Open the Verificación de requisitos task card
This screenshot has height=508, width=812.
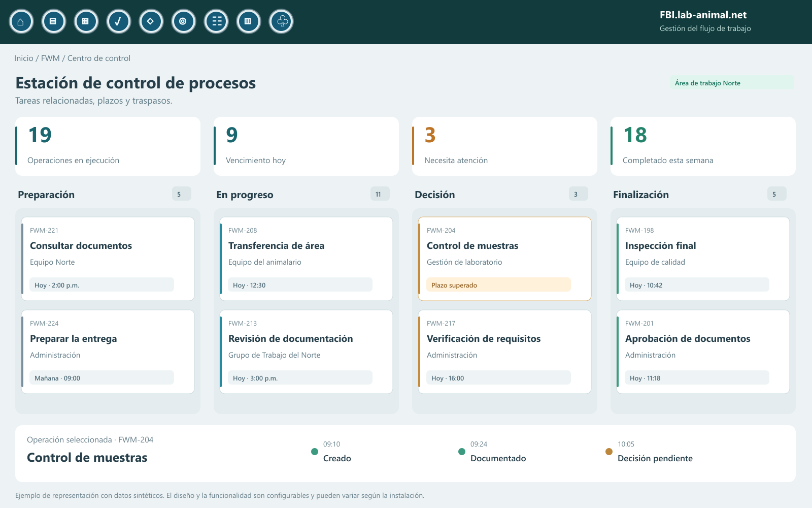pos(504,352)
